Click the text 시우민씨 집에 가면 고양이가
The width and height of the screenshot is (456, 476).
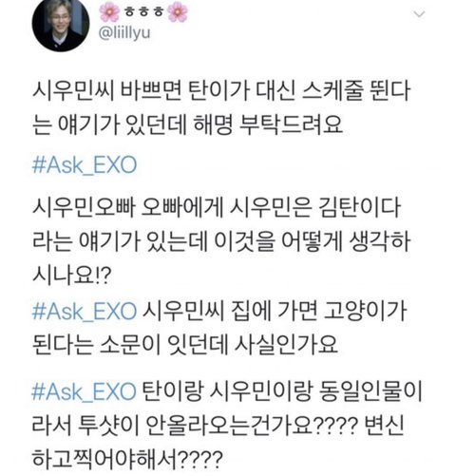[x=275, y=311]
